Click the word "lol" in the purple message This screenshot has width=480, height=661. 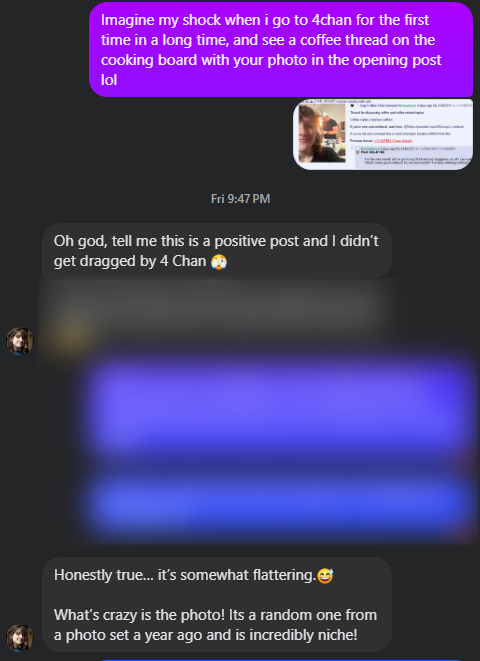pyautogui.click(x=109, y=80)
